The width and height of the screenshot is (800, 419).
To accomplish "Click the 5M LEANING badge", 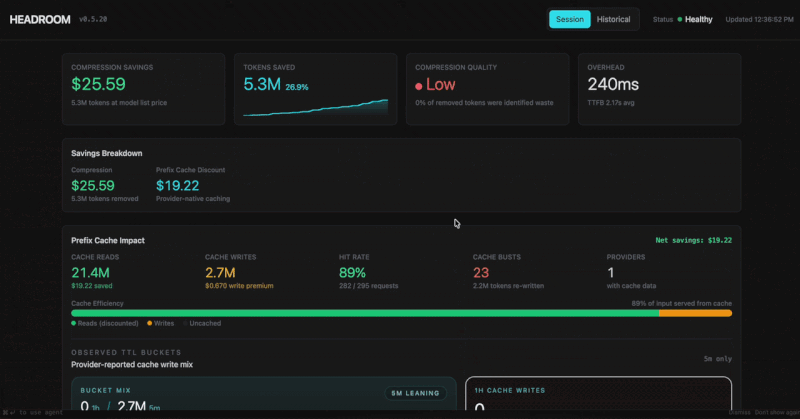I will point(415,393).
